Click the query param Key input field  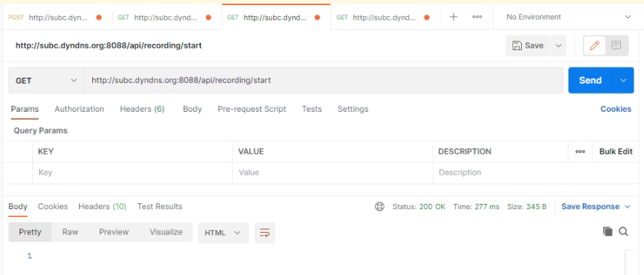point(132,173)
